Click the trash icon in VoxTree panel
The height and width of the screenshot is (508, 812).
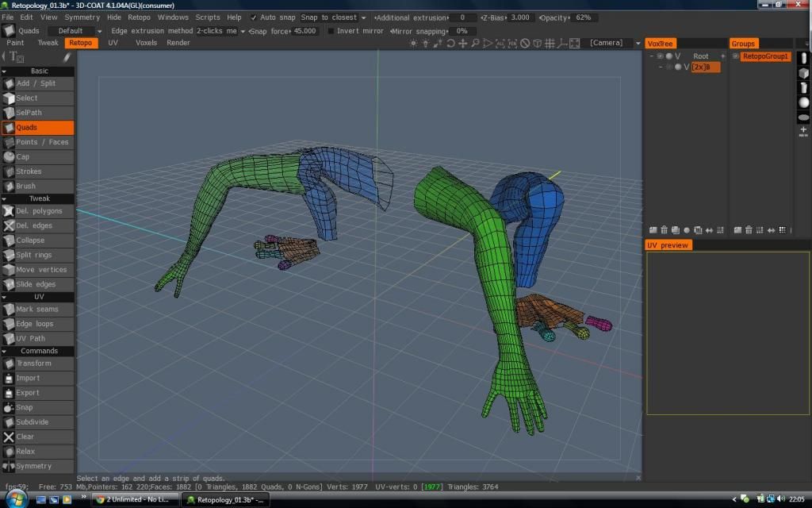tap(663, 230)
